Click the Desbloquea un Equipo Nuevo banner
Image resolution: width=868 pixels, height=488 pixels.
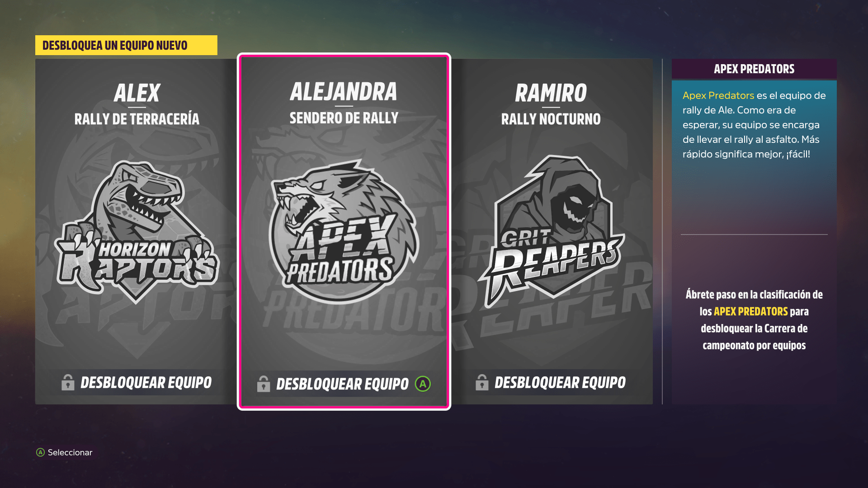[126, 45]
